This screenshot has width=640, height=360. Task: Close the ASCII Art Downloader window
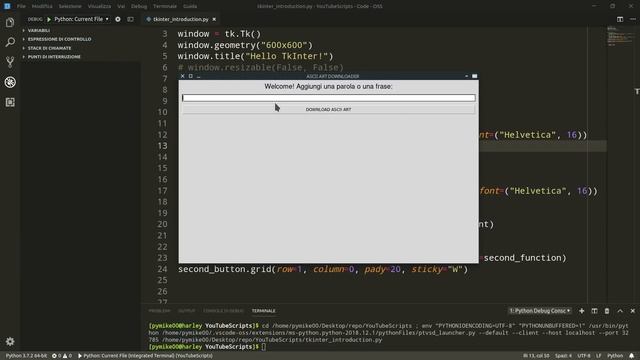tap(182, 76)
